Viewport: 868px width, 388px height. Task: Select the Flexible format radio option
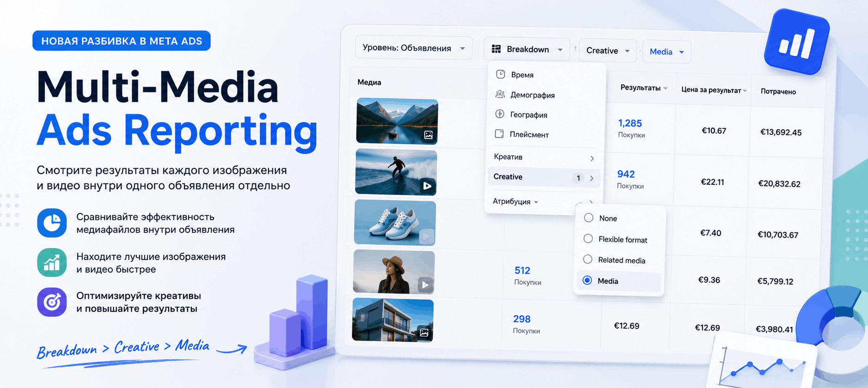pos(588,238)
